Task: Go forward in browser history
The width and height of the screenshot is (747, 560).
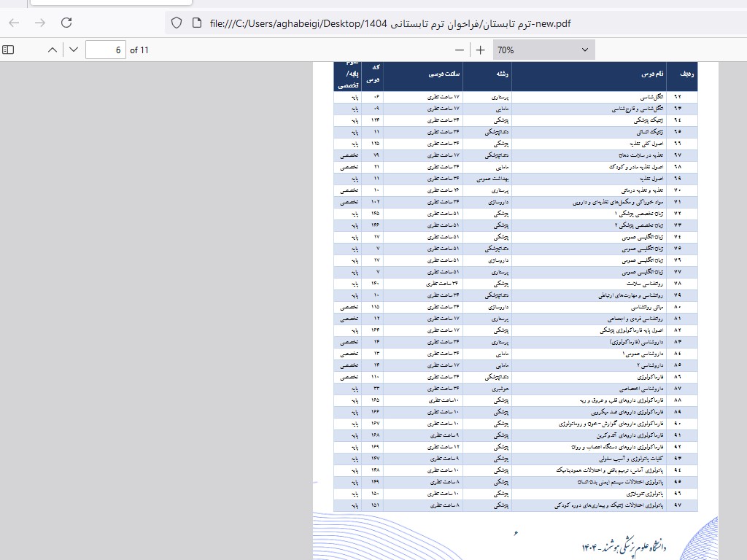Action: point(40,23)
